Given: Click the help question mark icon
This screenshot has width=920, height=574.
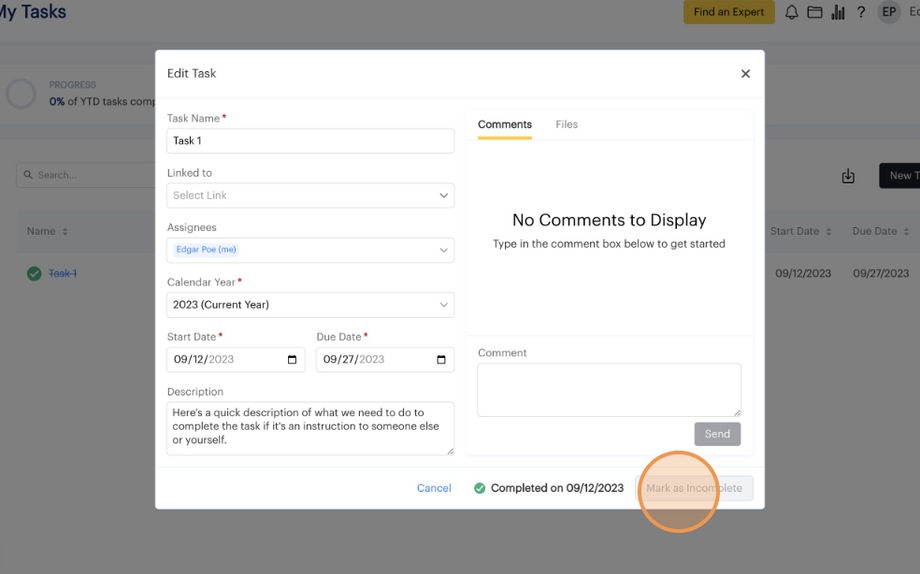Looking at the screenshot, I should [x=861, y=12].
